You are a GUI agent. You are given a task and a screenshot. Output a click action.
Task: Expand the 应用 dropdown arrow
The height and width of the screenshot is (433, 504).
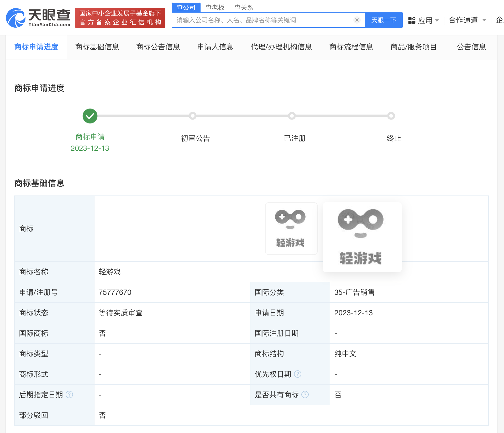click(x=437, y=20)
